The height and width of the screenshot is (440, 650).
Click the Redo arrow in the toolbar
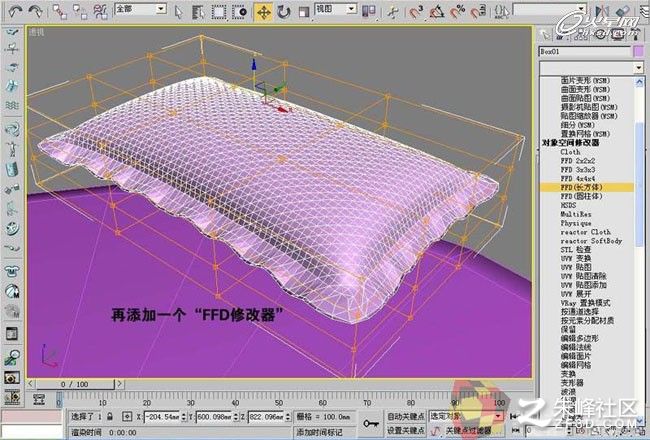coord(35,11)
